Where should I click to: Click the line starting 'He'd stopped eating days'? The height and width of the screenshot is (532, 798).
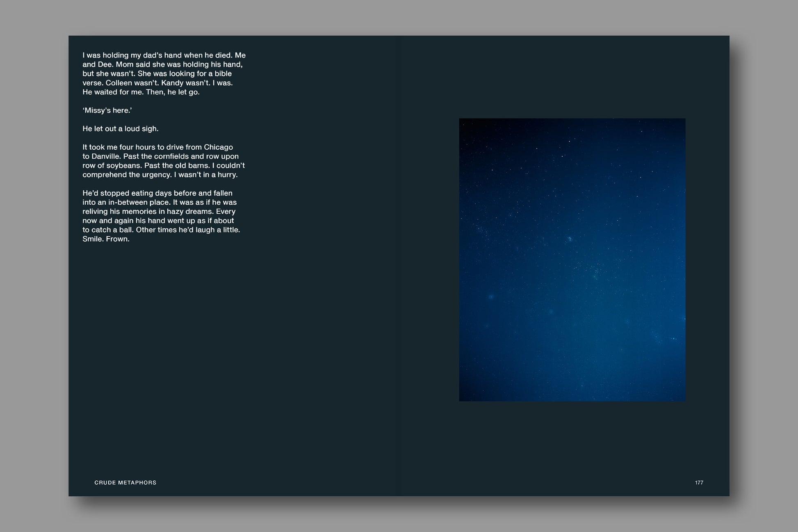(x=157, y=193)
